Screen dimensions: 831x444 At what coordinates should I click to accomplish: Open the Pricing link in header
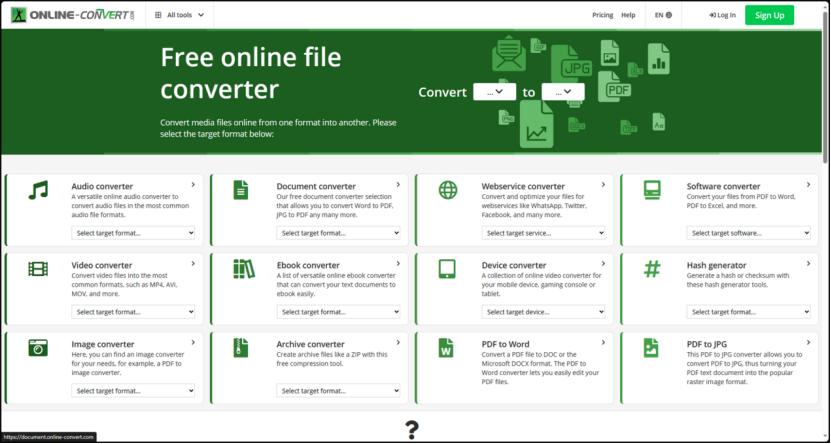[602, 15]
